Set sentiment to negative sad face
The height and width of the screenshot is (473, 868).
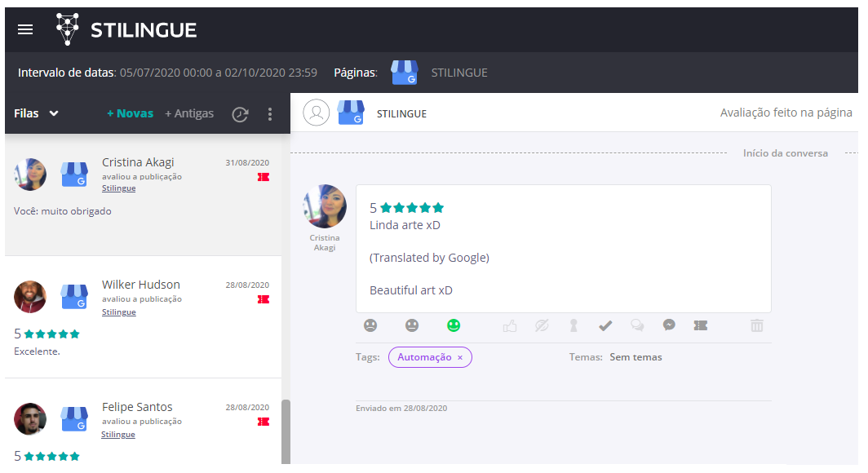click(370, 325)
